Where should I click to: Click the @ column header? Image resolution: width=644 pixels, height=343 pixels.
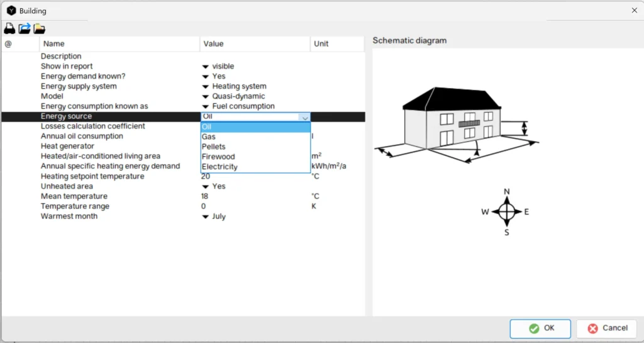point(21,44)
